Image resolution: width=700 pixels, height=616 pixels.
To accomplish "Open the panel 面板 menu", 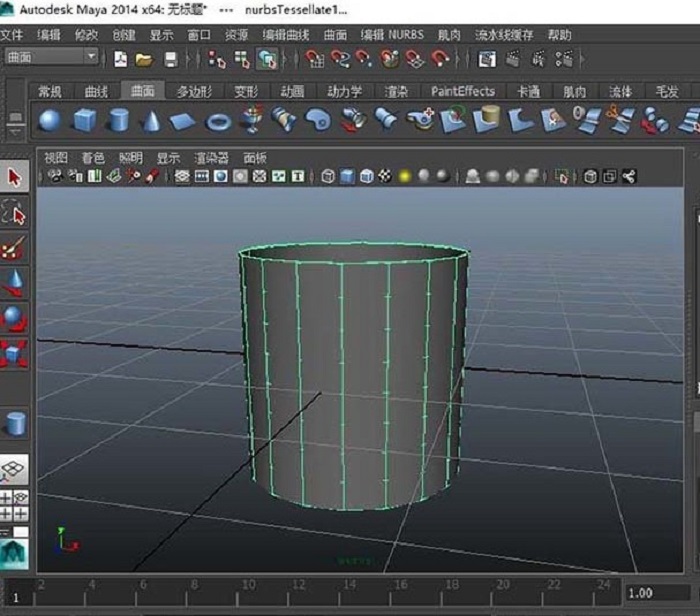I will pyautogui.click(x=255, y=158).
